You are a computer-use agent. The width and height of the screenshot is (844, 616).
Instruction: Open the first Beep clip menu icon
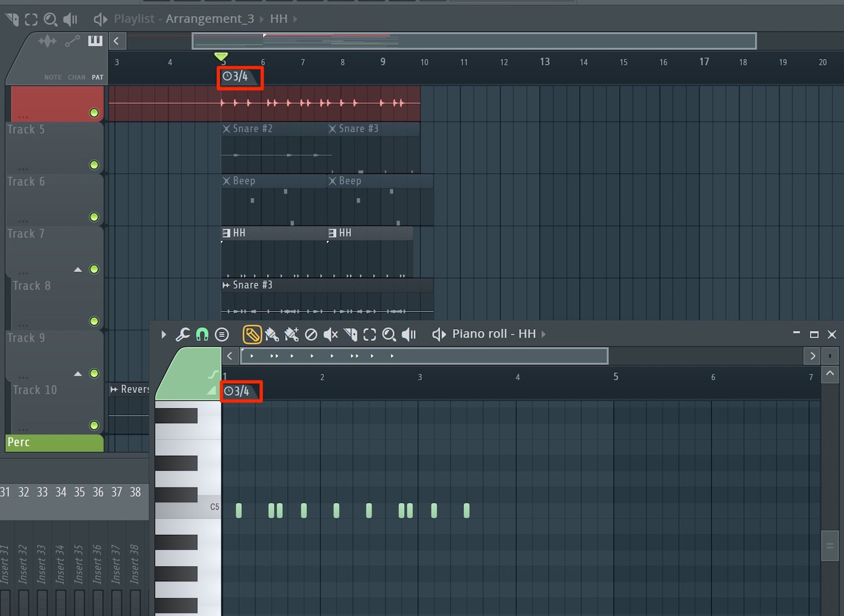tap(226, 181)
